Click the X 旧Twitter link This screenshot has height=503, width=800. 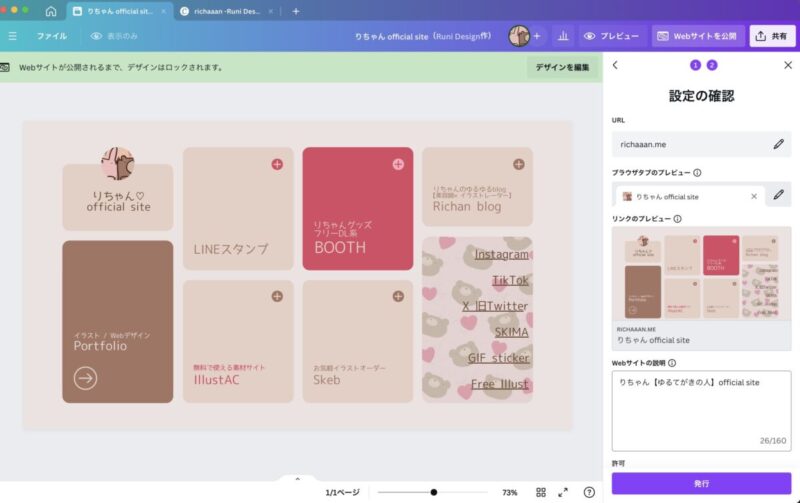pos(495,306)
